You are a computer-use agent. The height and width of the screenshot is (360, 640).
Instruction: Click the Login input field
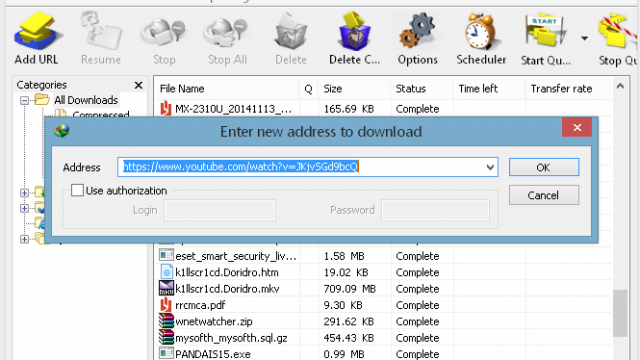(220, 210)
